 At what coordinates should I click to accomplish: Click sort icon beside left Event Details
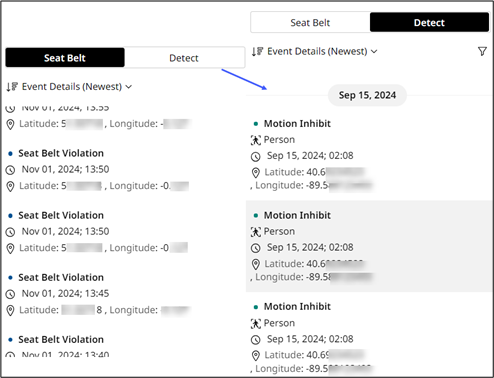click(12, 87)
